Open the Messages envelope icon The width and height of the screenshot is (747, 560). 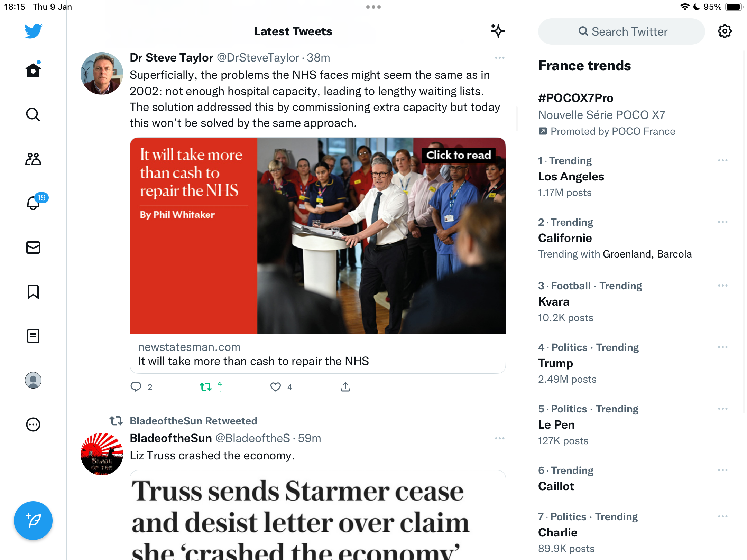pyautogui.click(x=33, y=248)
